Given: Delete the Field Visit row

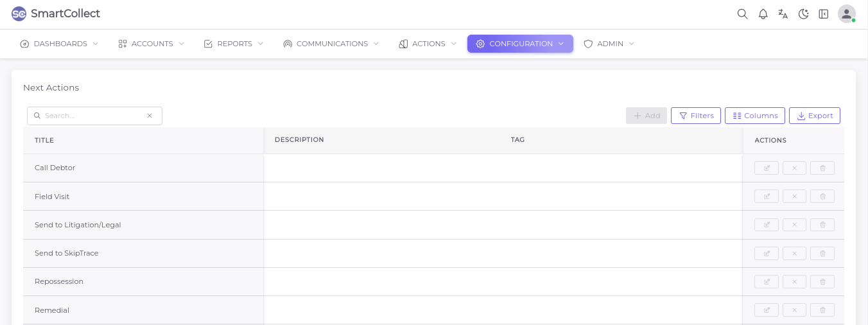Looking at the screenshot, I should point(822,197).
